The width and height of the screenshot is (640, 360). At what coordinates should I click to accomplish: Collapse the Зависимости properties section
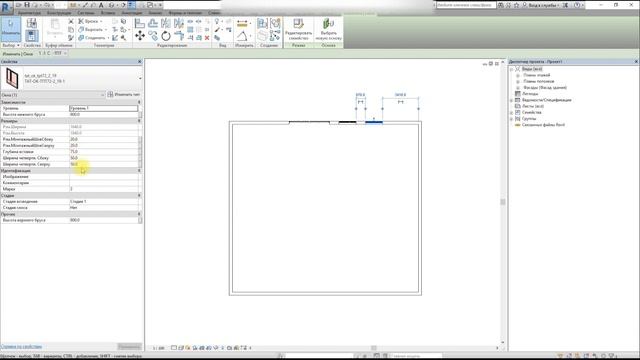139,102
